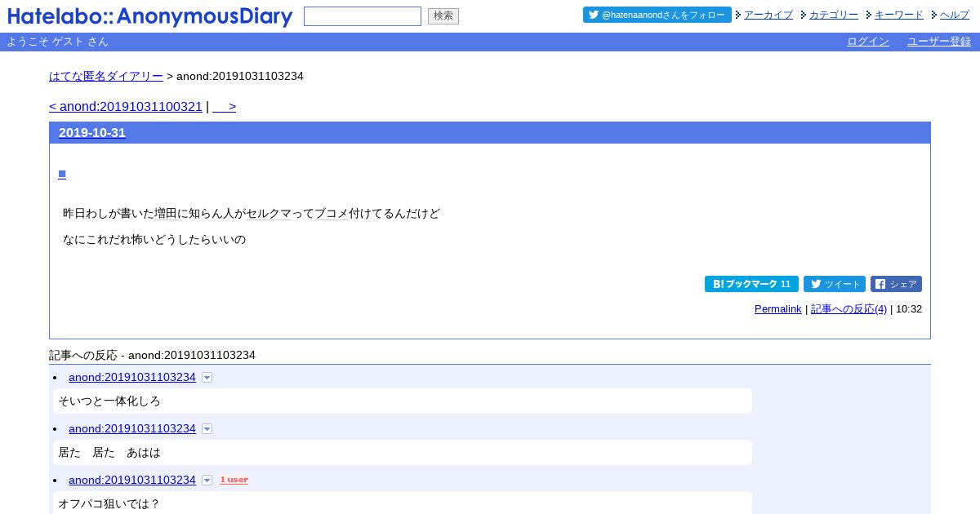Viewport: 980px width, 514px height.
Task: Click the ツイート tweet button
Action: tap(835, 284)
